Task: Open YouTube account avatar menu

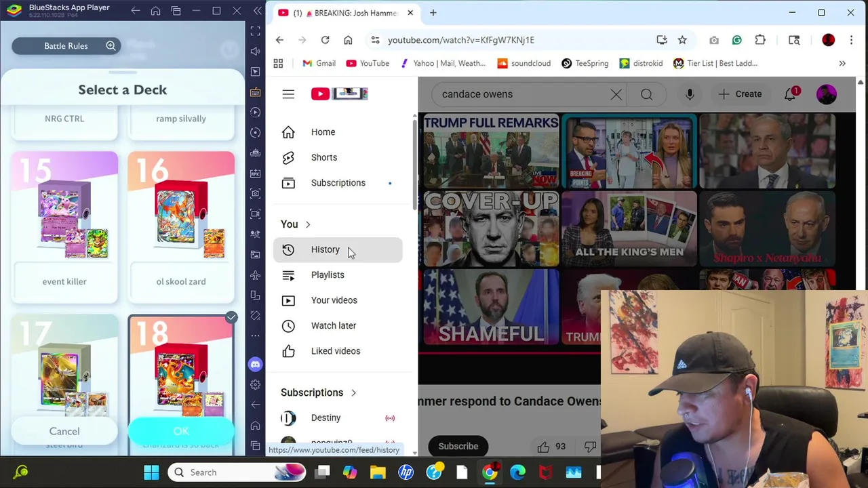Action: click(x=827, y=94)
